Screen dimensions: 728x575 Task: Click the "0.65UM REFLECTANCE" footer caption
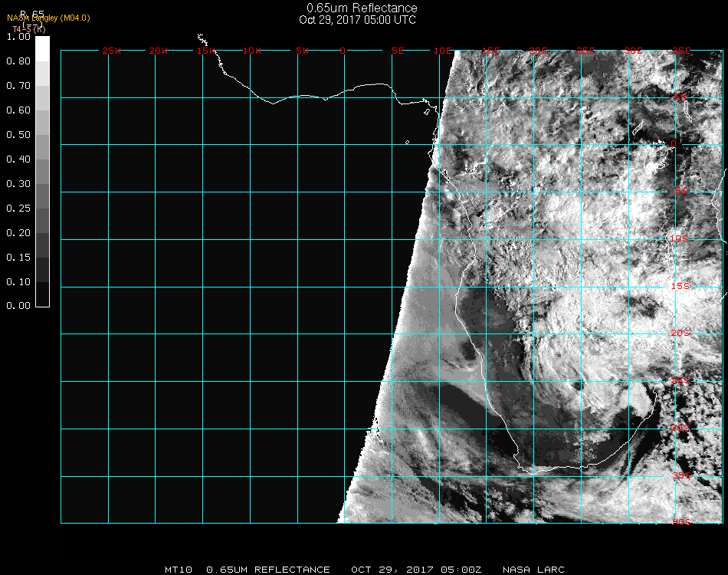[x=268, y=570]
